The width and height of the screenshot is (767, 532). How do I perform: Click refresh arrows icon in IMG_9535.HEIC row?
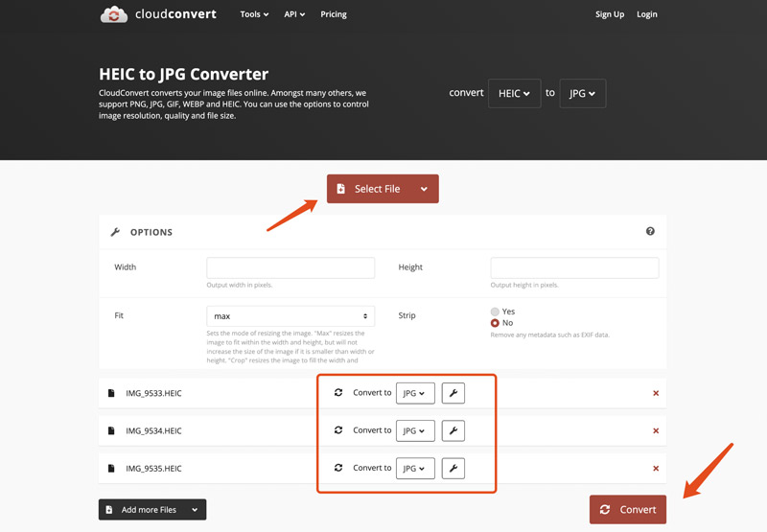click(x=338, y=468)
